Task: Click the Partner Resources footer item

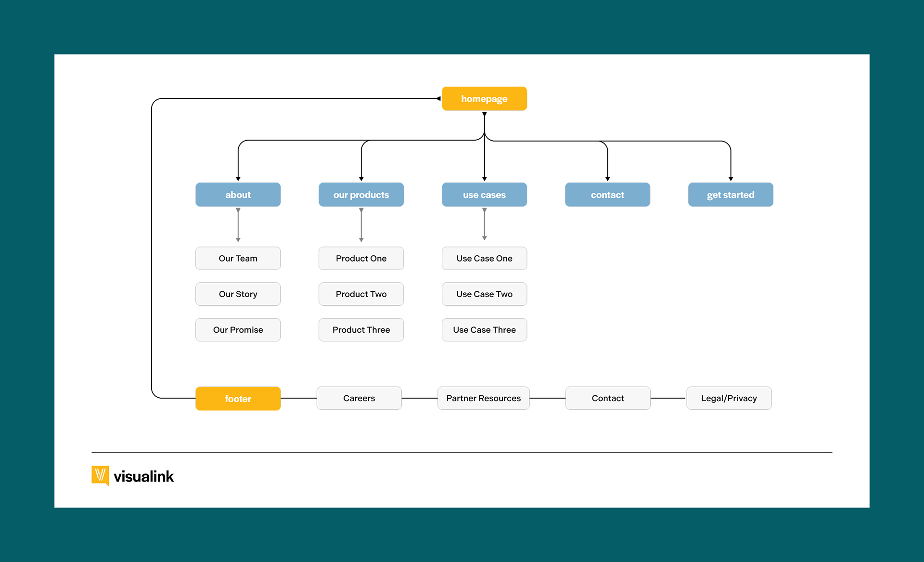Action: (x=483, y=398)
